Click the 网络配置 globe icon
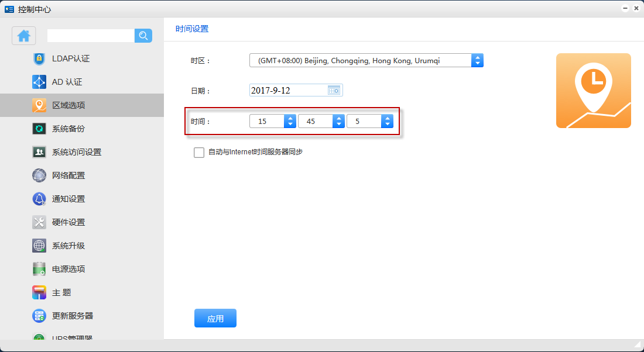This screenshot has height=352, width=644. point(39,175)
